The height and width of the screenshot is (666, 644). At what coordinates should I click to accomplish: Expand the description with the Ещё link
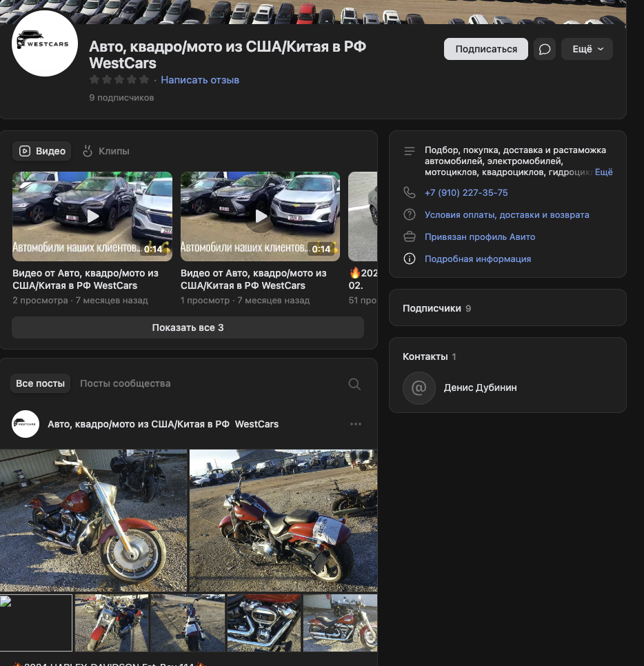pyautogui.click(x=603, y=172)
